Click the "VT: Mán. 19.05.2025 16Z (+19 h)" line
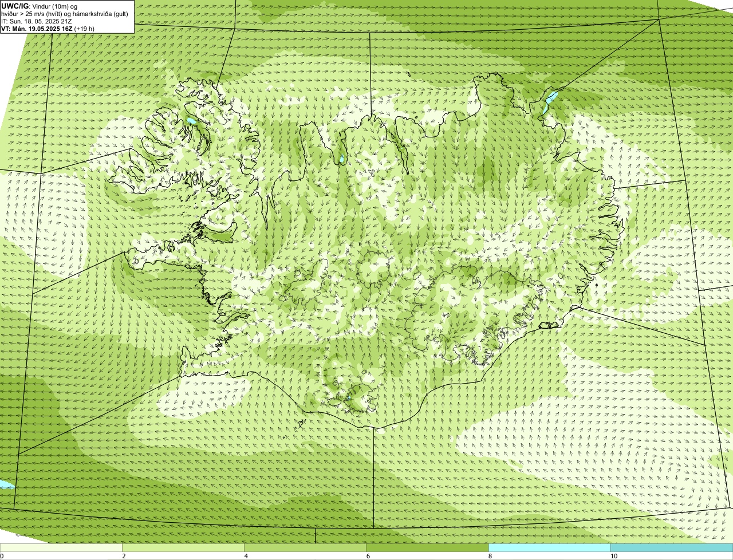This screenshot has width=733, height=560. pos(48,29)
